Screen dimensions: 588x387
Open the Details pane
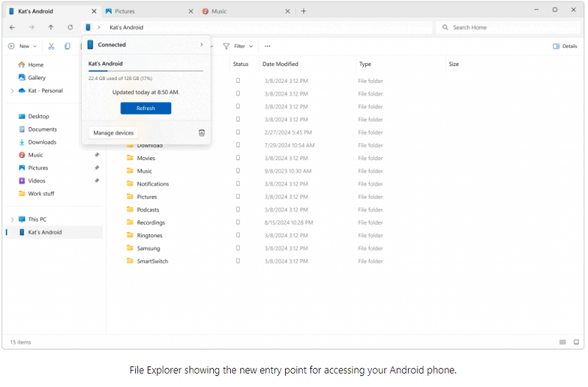coord(564,46)
